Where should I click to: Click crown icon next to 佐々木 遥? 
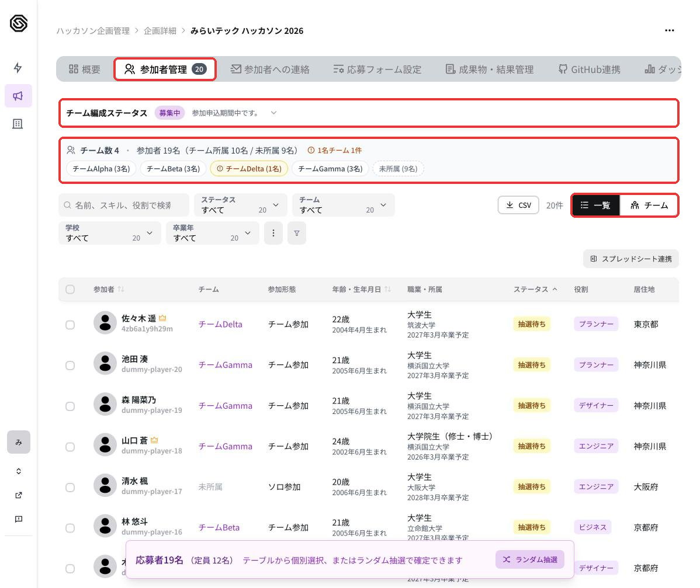[162, 318]
